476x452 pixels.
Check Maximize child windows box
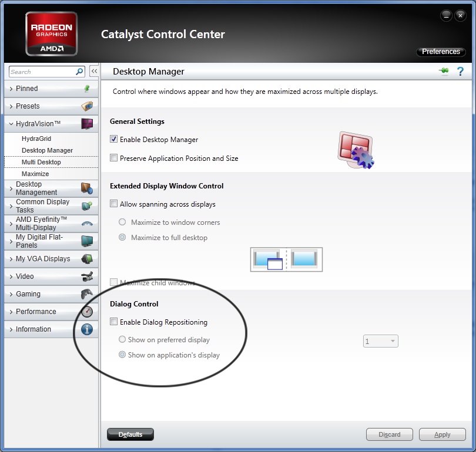pyautogui.click(x=113, y=282)
